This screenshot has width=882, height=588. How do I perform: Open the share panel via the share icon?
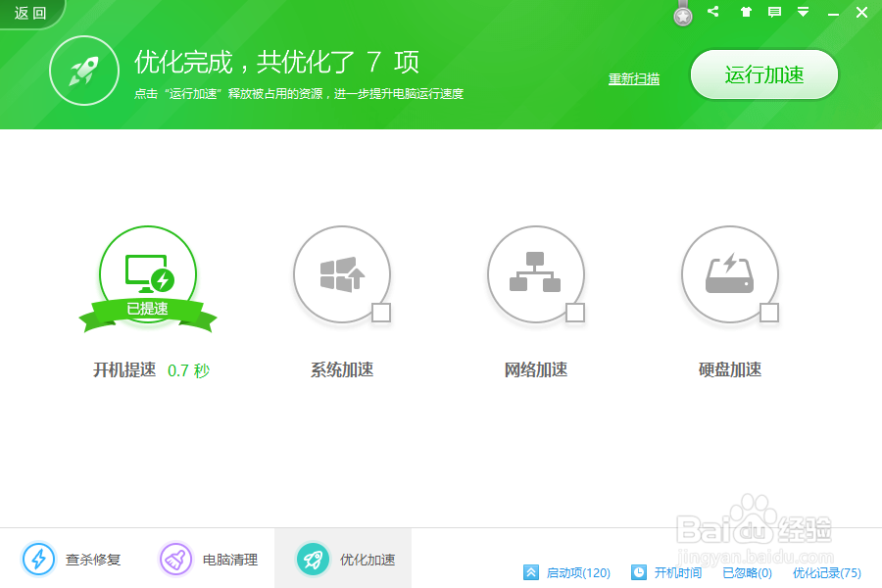pyautogui.click(x=713, y=12)
